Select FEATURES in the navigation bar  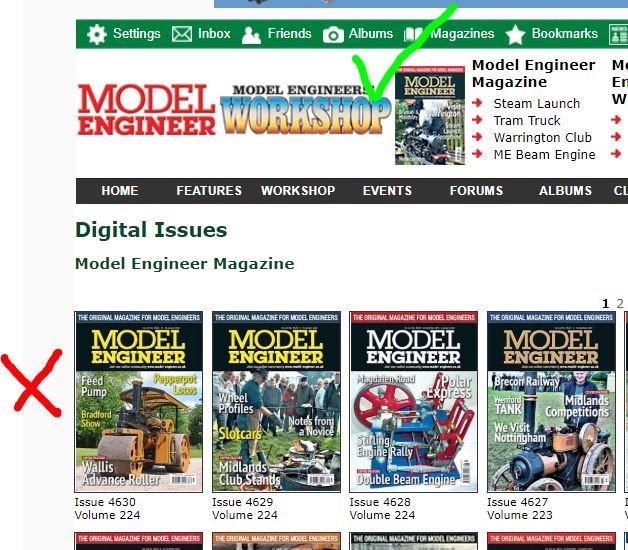coord(209,191)
